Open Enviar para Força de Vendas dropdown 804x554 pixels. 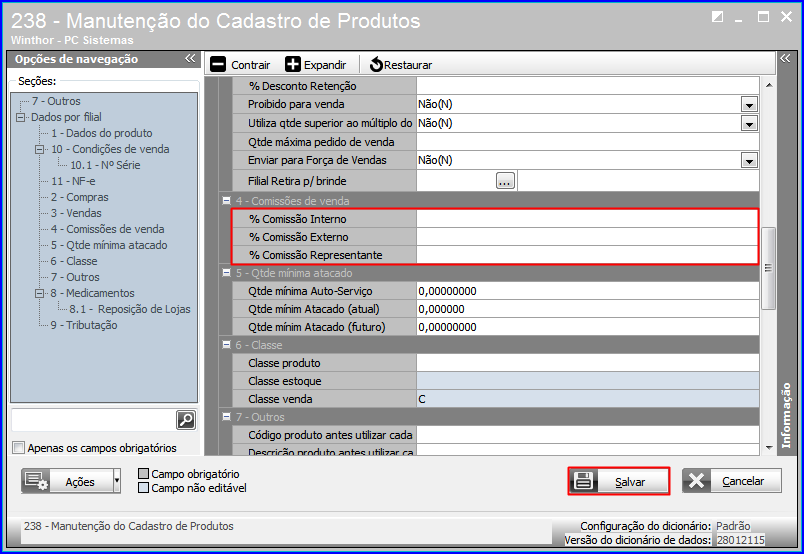(749, 161)
